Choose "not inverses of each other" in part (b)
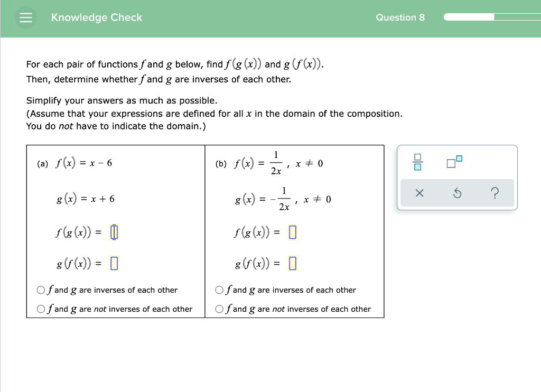The width and height of the screenshot is (541, 392). [x=219, y=309]
